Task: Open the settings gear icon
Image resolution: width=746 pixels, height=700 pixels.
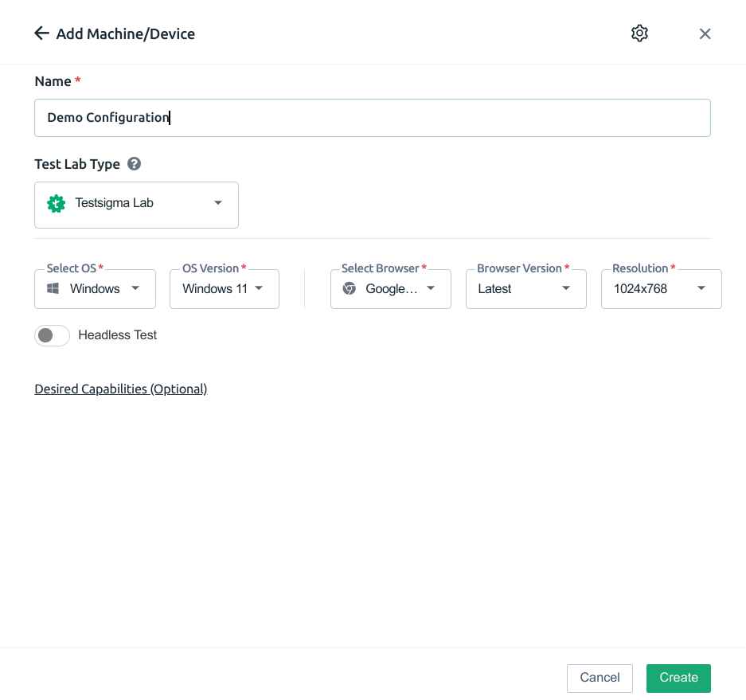Action: (639, 33)
